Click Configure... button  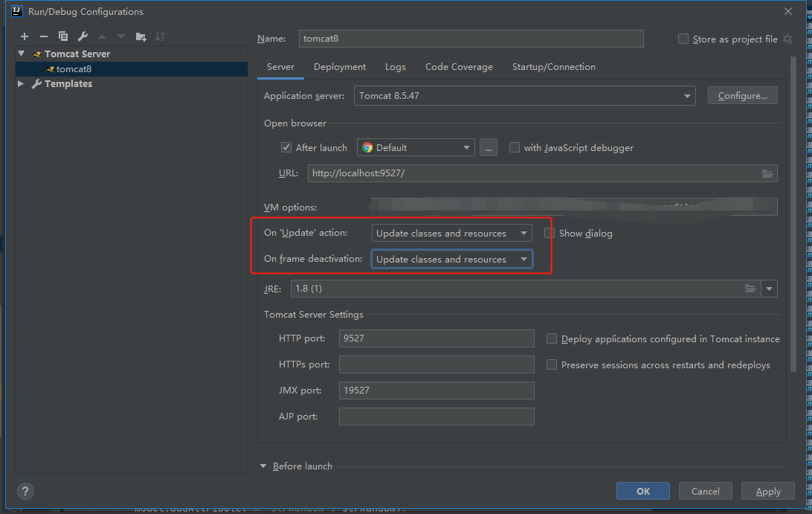coord(743,96)
